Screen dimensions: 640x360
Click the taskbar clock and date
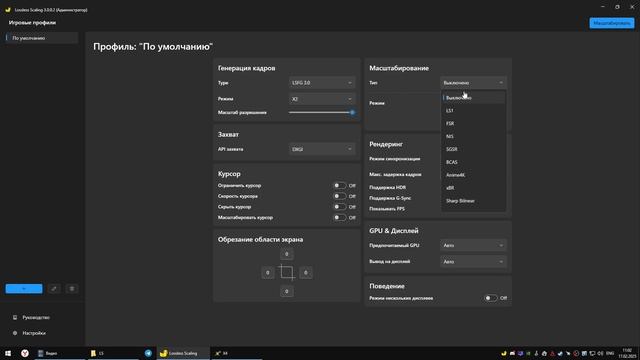[627, 353]
